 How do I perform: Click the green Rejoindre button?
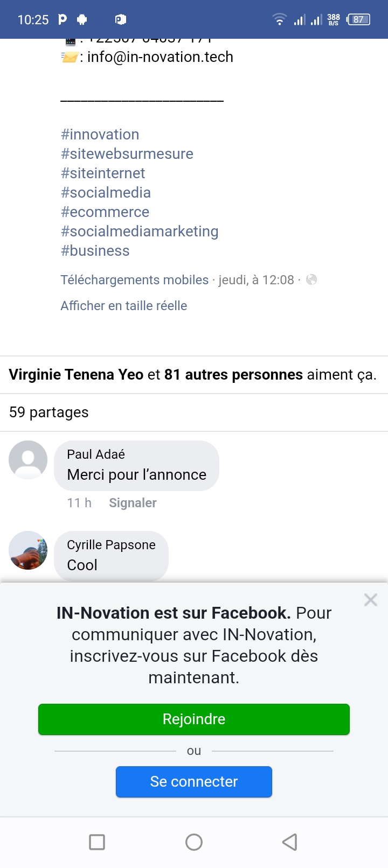click(x=194, y=719)
